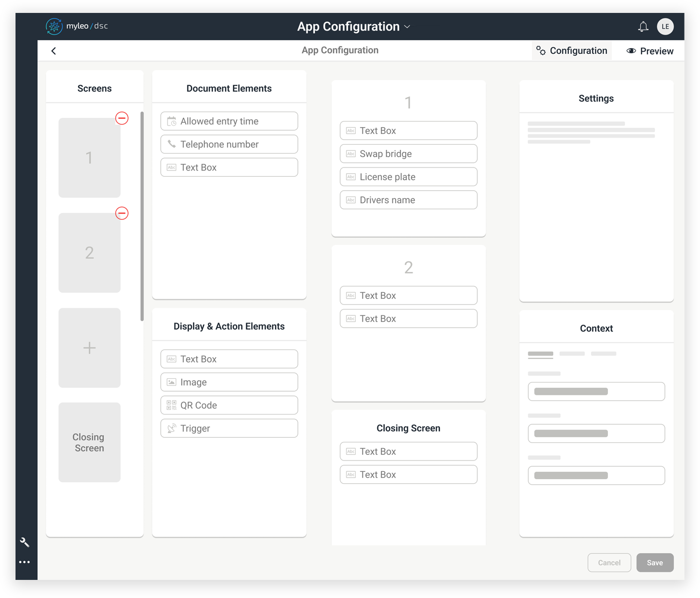This screenshot has width=700, height=598.
Task: Remove screen 2 with red minus icon
Action: (121, 213)
